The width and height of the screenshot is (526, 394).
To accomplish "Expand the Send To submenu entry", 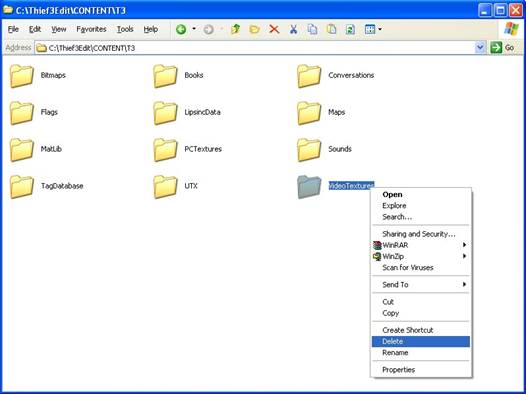I will pyautogui.click(x=421, y=285).
